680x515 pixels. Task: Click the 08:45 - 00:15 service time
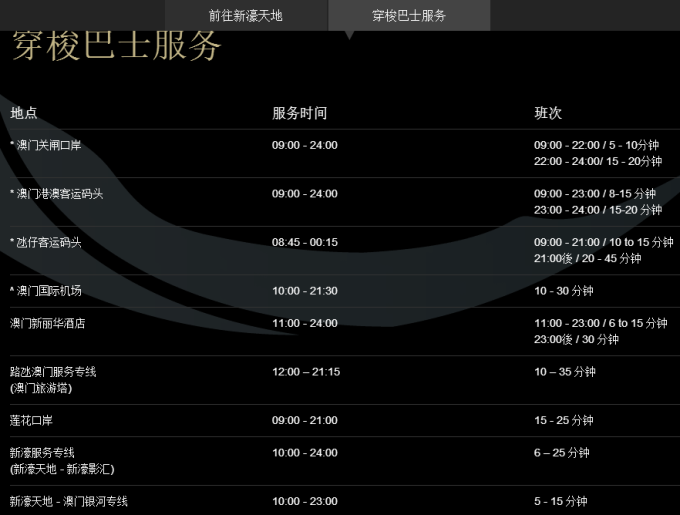pos(305,243)
